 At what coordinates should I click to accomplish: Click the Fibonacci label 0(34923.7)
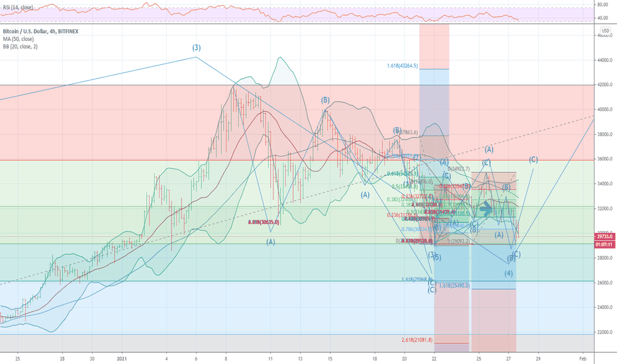458,169
